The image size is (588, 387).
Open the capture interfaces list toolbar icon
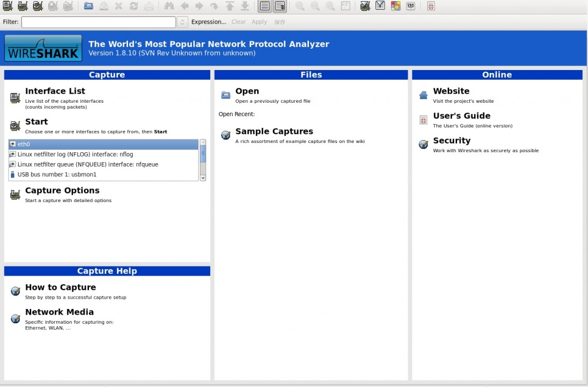click(7, 6)
